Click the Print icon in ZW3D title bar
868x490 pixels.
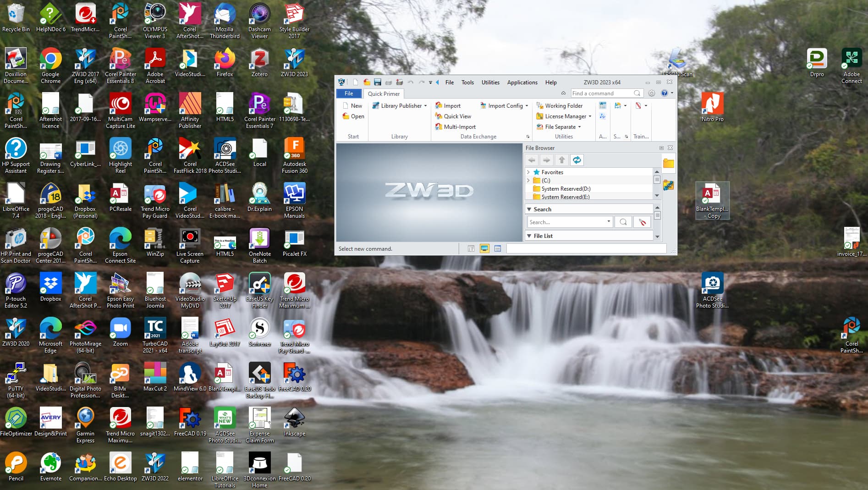(x=389, y=82)
